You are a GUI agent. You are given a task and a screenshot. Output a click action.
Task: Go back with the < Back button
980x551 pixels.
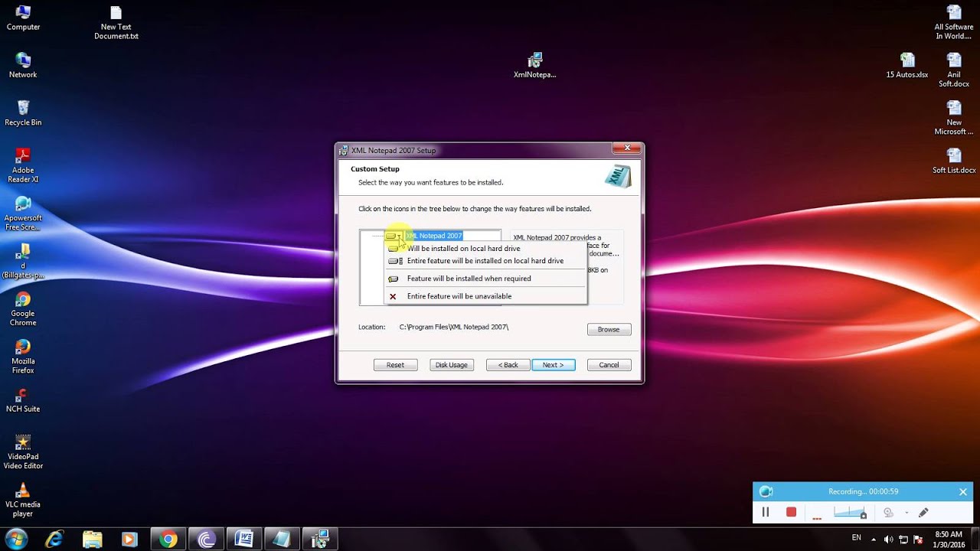(x=508, y=365)
